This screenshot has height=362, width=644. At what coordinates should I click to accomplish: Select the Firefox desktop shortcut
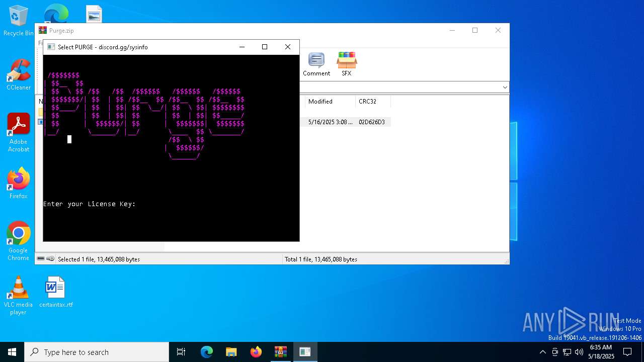click(19, 183)
